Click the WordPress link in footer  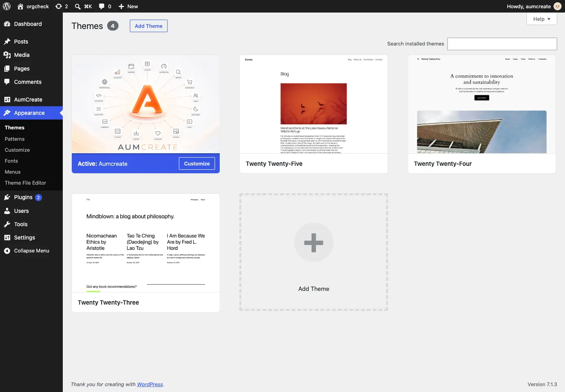(150, 384)
